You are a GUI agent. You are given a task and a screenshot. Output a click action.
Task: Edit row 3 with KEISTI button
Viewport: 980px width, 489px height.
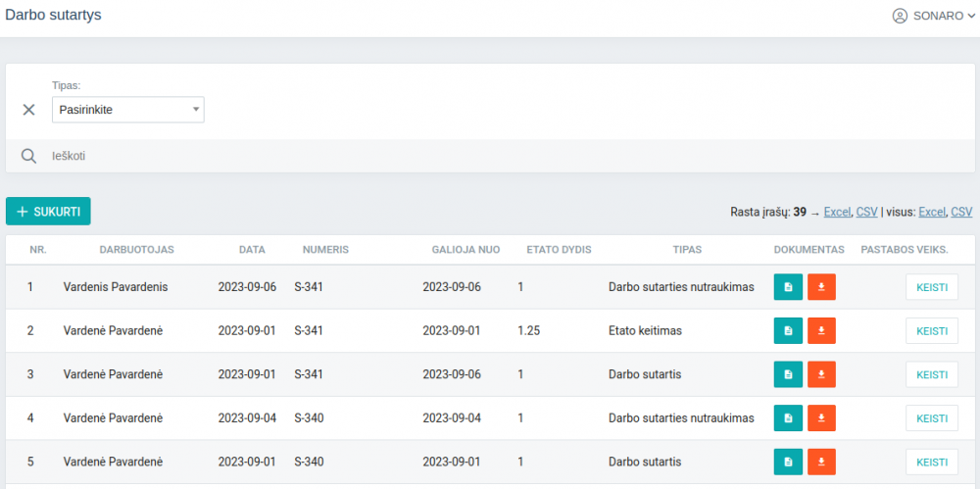click(931, 374)
